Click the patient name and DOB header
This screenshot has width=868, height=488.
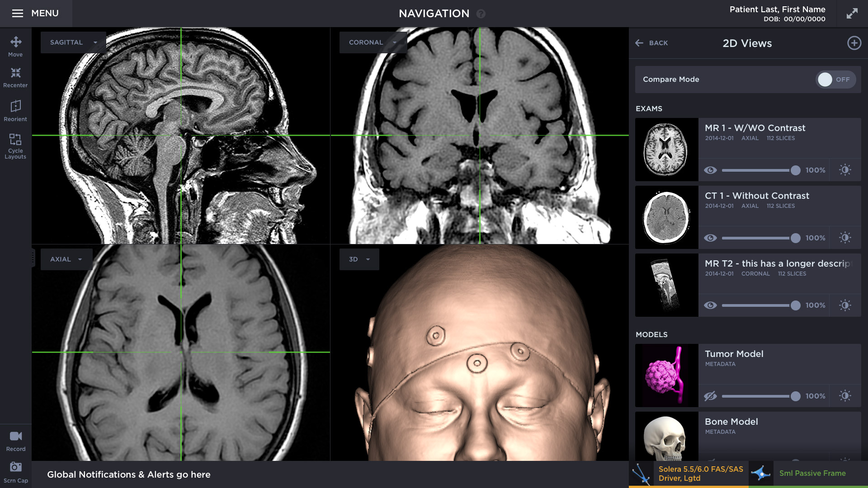click(777, 14)
